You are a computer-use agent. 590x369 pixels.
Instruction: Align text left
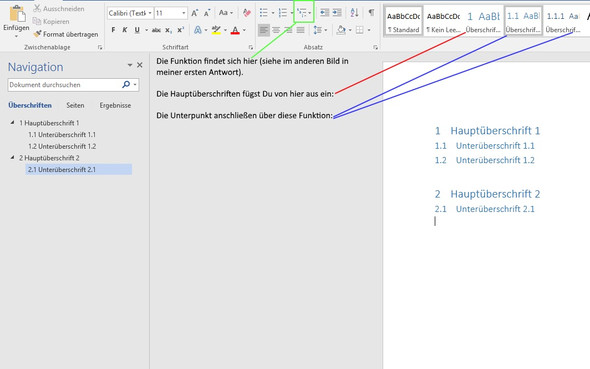tap(264, 30)
